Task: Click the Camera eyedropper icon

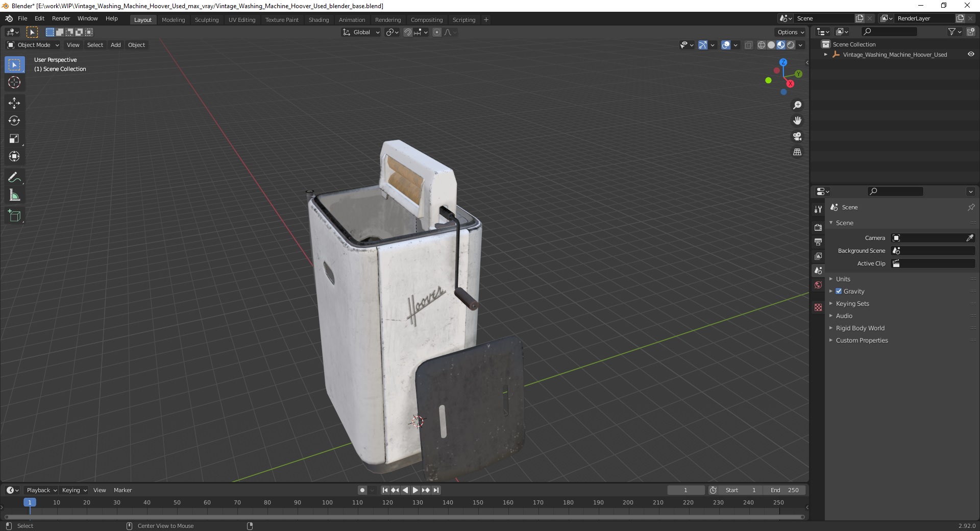Action: point(970,238)
